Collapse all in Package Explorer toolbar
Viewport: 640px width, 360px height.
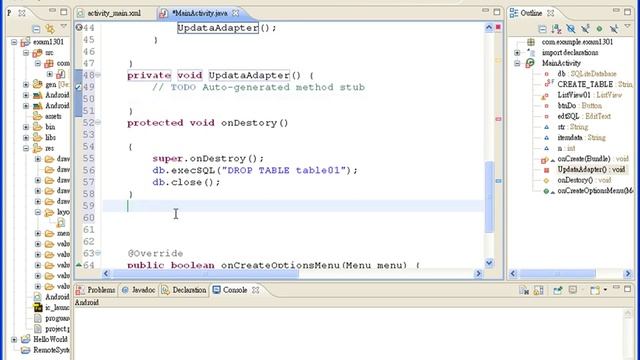coord(36,29)
